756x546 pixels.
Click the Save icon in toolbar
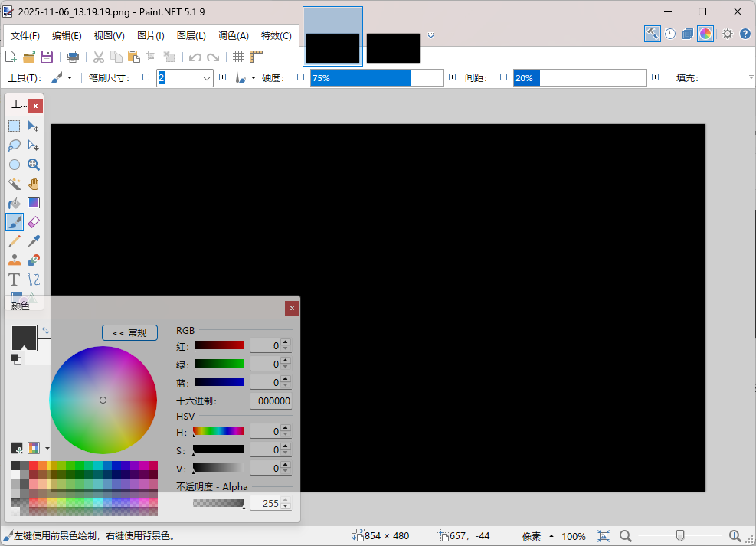[47, 57]
